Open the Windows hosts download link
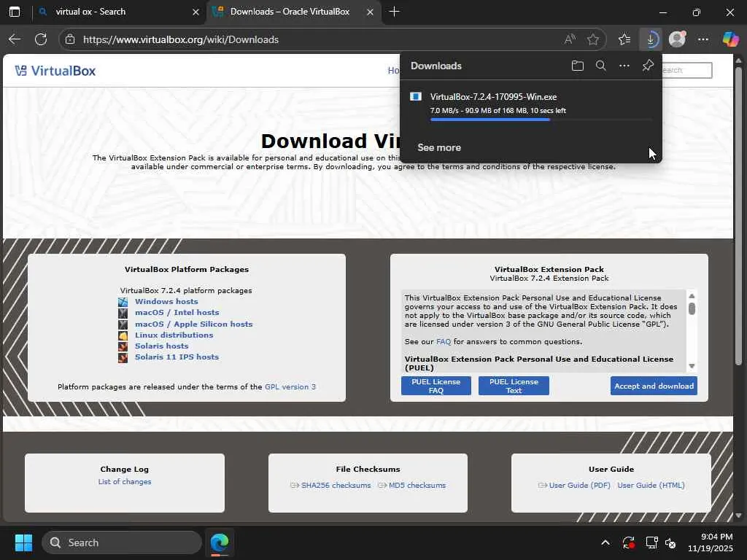Screen dimensions: 747x560 pyautogui.click(x=166, y=301)
